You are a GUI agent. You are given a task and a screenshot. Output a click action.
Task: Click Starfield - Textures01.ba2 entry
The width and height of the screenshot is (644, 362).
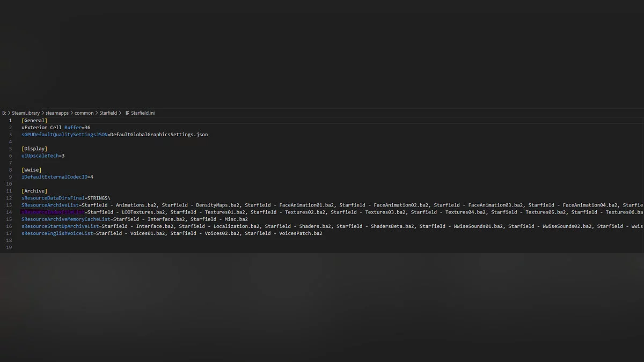[x=208, y=212]
